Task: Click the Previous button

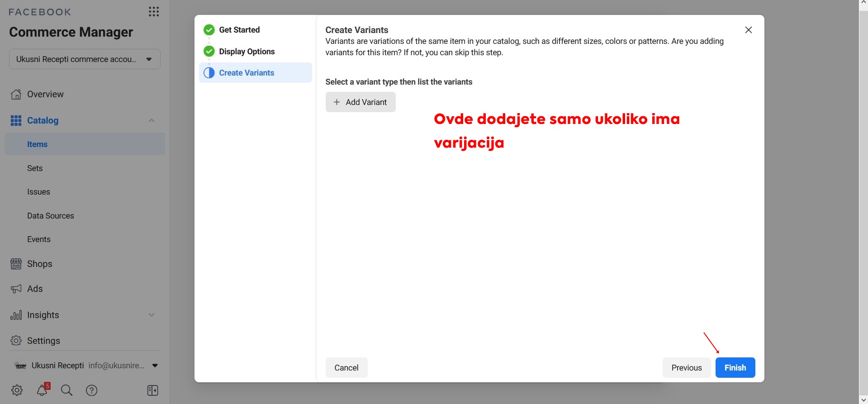Action: (686, 367)
